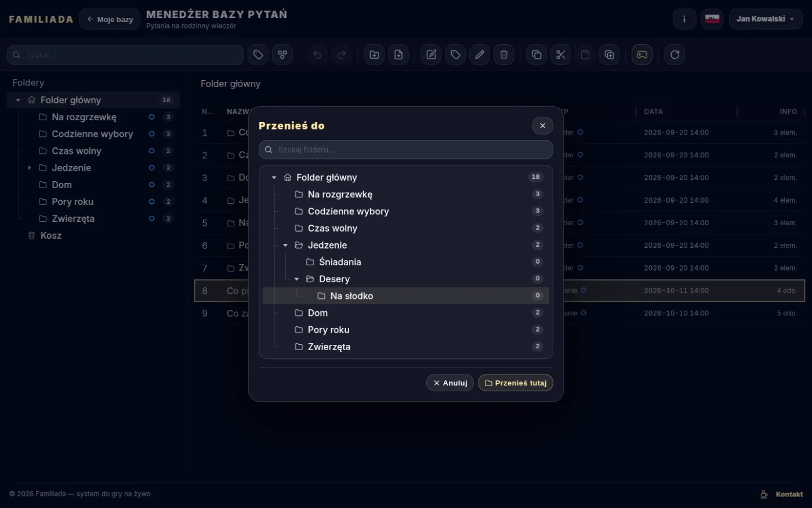Click the scissors cut icon in toolbar
The height and width of the screenshot is (508, 812).
click(x=561, y=55)
